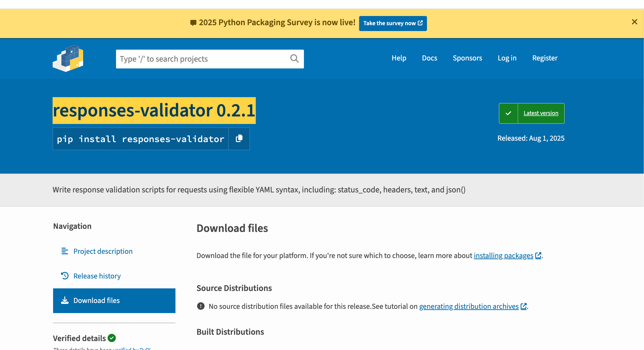Click the PyPI logo in the header
Screen dimensions: 644x350
68,59
